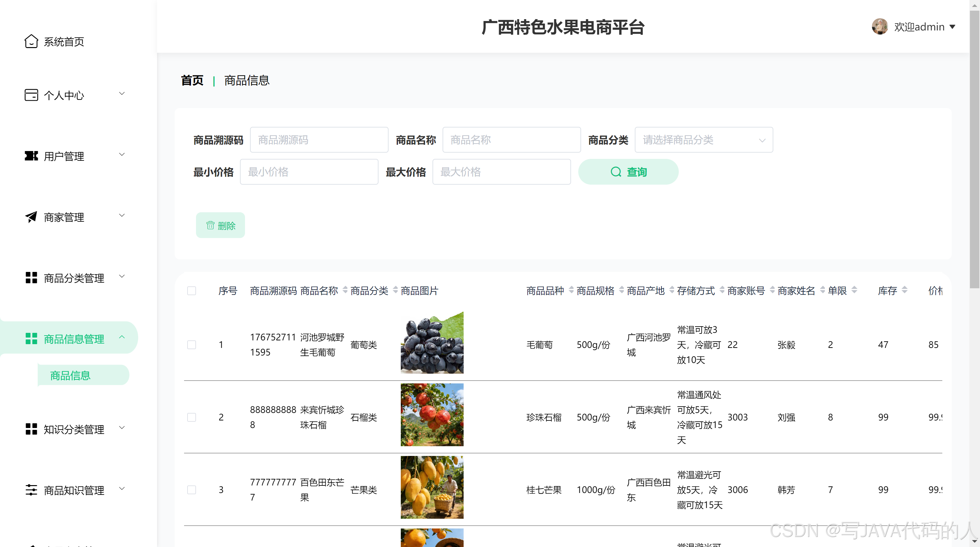Sort by 单限 column arrows
The width and height of the screenshot is (980, 547).
[854, 290]
